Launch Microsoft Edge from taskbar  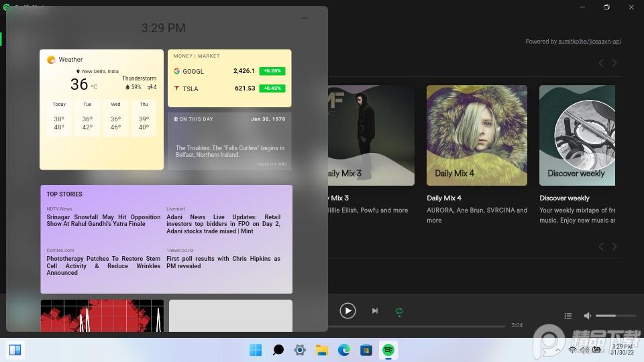click(x=344, y=350)
